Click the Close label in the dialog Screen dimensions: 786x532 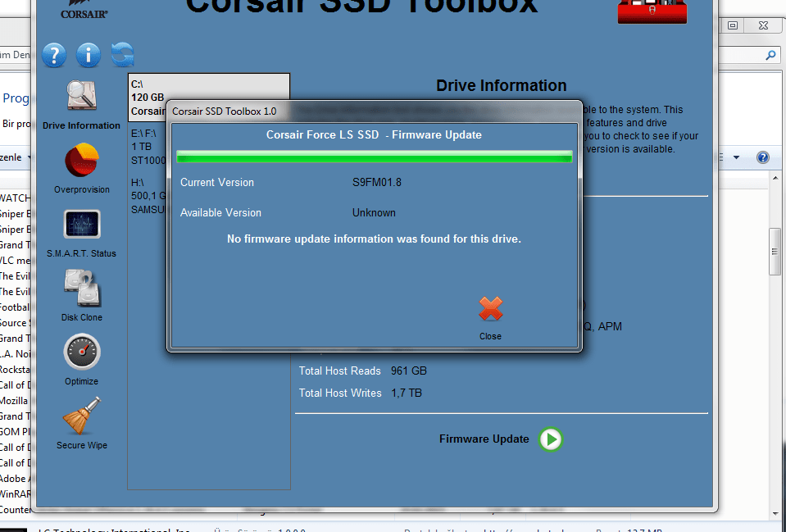[x=490, y=336]
